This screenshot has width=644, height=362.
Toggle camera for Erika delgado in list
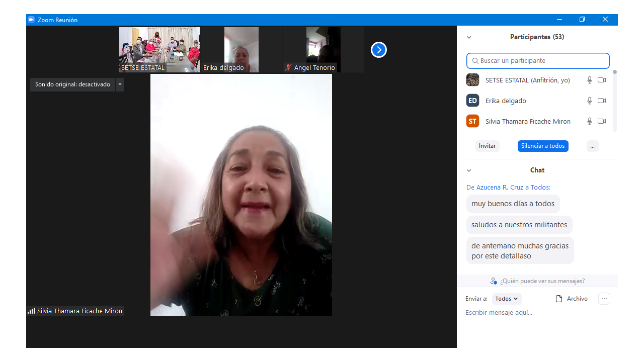coord(602,101)
